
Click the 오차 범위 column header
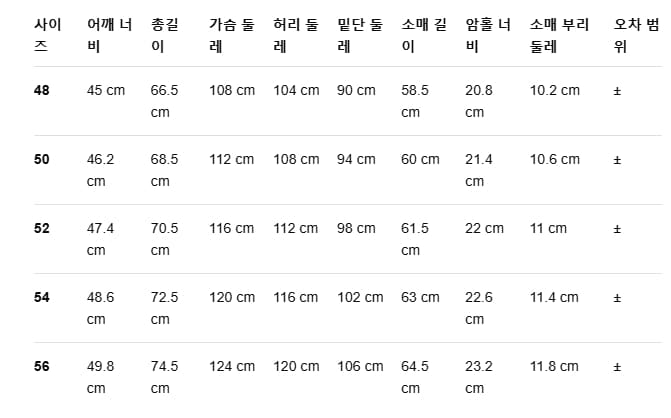[x=636, y=35]
